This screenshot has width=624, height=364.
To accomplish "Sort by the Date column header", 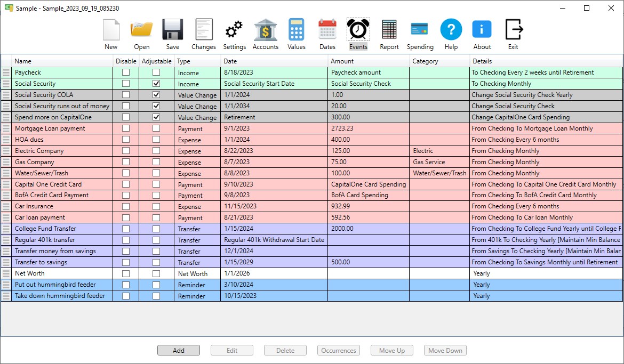I will click(274, 61).
